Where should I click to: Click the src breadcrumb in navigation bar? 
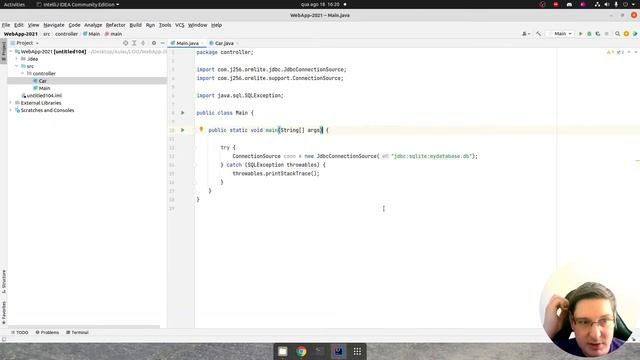click(x=47, y=34)
